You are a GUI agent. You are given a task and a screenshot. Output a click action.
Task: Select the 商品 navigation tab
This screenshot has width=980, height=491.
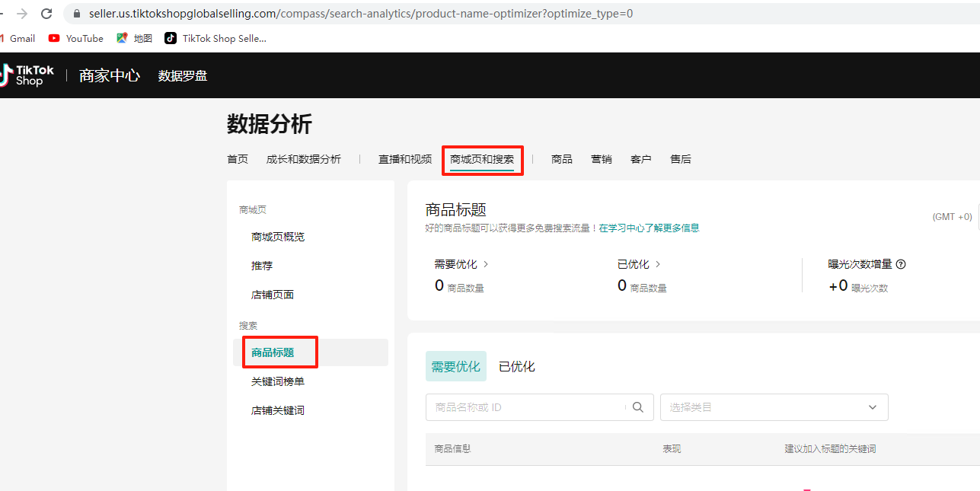(561, 159)
